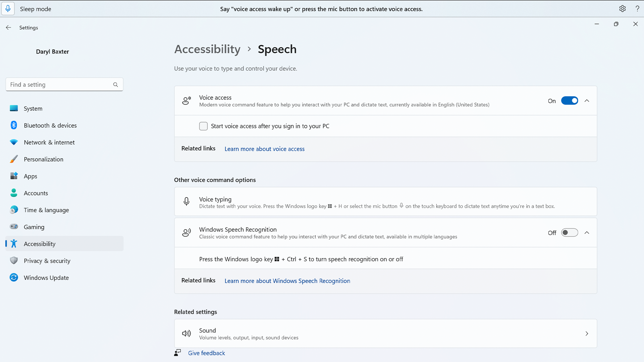Screen dimensions: 644x362
Task: Focus the Find a setting search box
Action: coord(64,84)
